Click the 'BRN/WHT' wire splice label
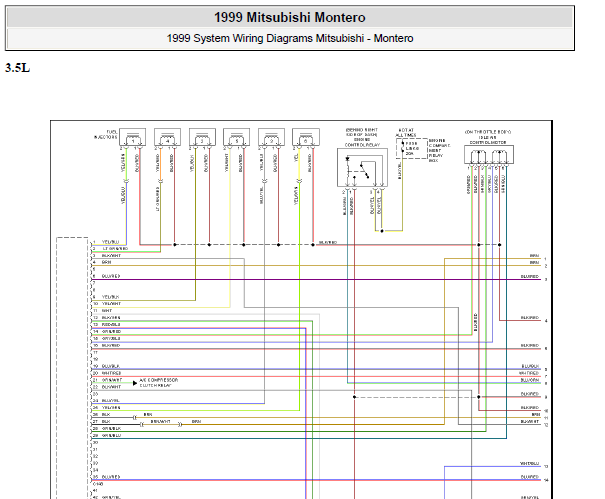The height and width of the screenshot is (499, 605). (161, 421)
